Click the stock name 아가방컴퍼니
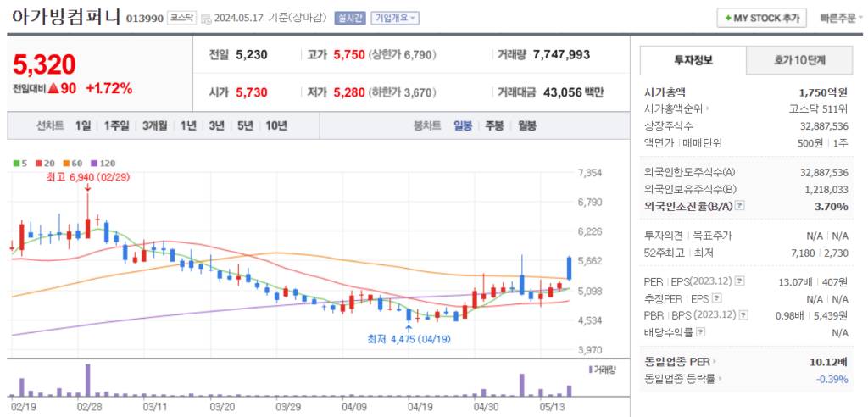The width and height of the screenshot is (868, 417). [66, 17]
